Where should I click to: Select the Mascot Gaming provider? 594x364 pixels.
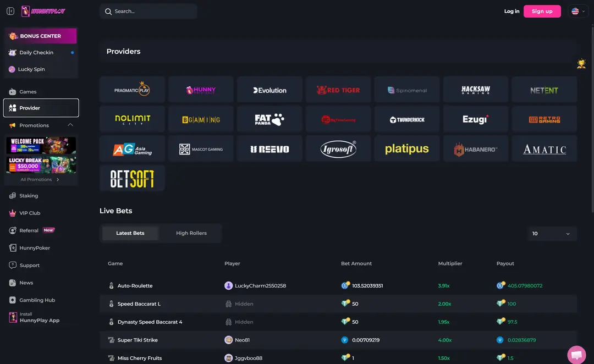[201, 148]
